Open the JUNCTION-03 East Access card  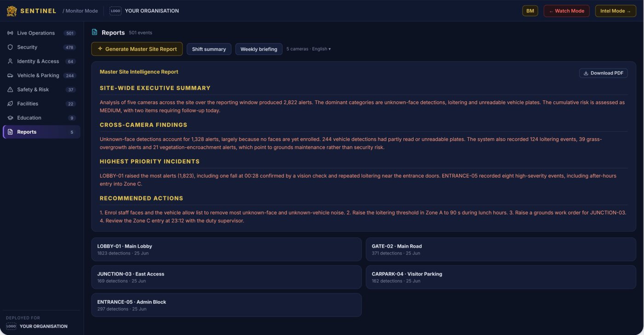coord(226,277)
